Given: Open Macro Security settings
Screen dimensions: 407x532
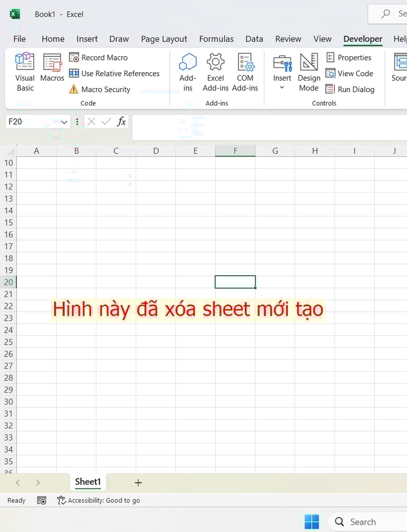Looking at the screenshot, I should [x=100, y=90].
